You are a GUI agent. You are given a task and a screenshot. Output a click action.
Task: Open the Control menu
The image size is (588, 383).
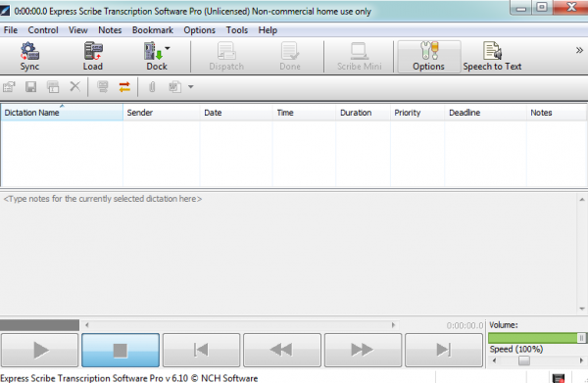click(x=43, y=30)
